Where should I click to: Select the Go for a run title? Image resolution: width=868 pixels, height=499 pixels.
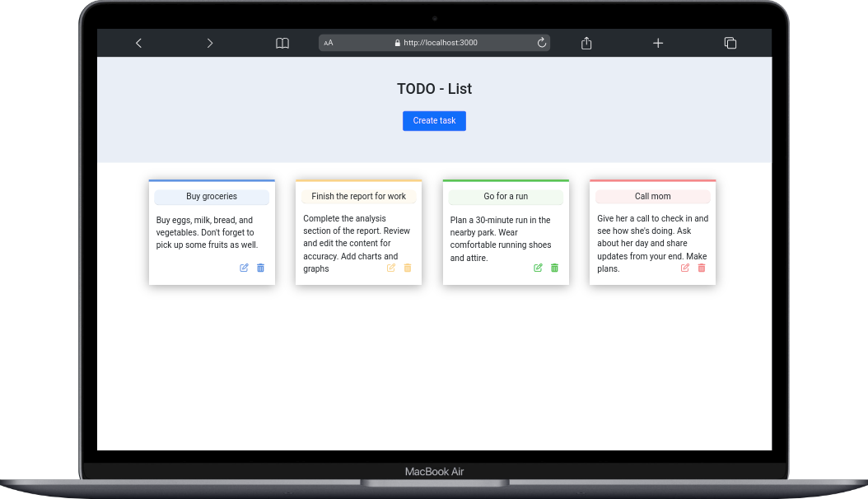pos(506,197)
